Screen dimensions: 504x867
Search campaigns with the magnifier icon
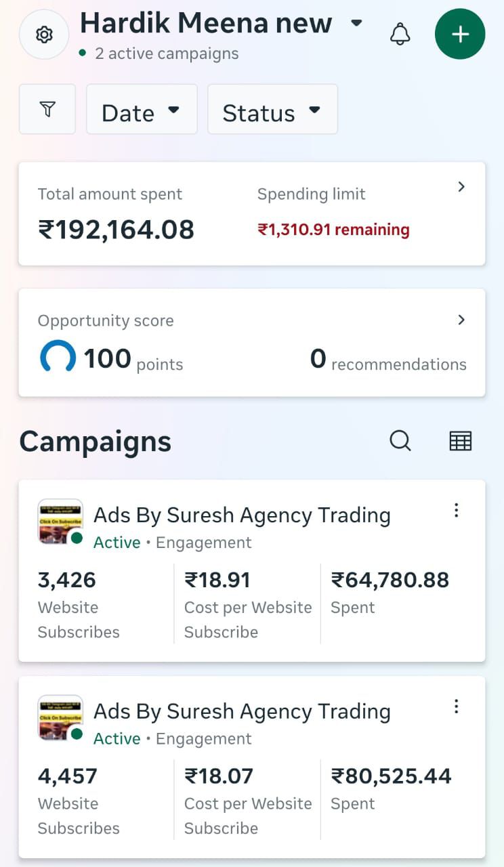click(400, 440)
